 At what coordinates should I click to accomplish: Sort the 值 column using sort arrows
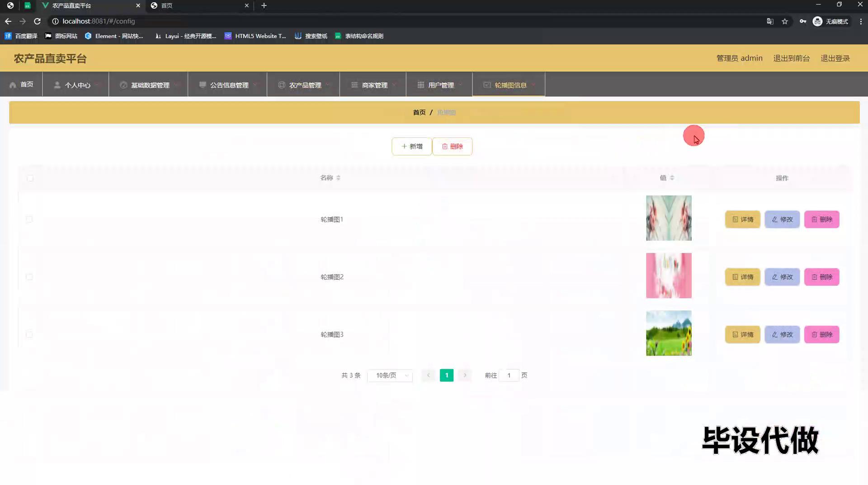pyautogui.click(x=672, y=178)
